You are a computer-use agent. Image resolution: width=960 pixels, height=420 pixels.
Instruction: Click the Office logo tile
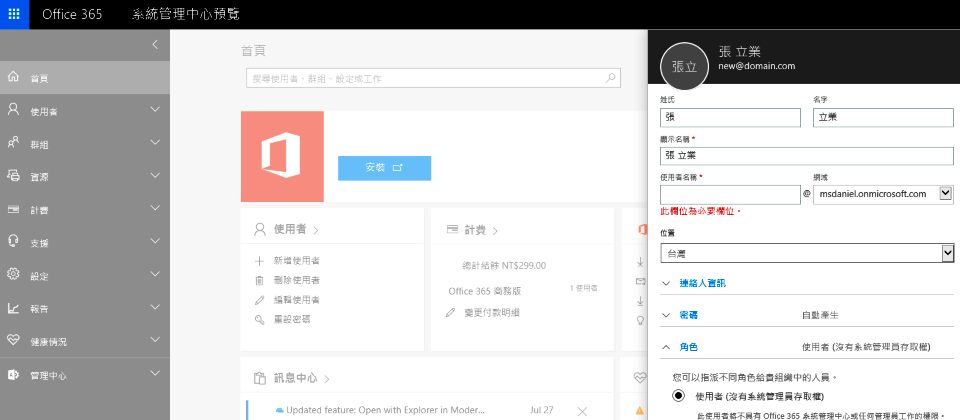click(x=282, y=156)
